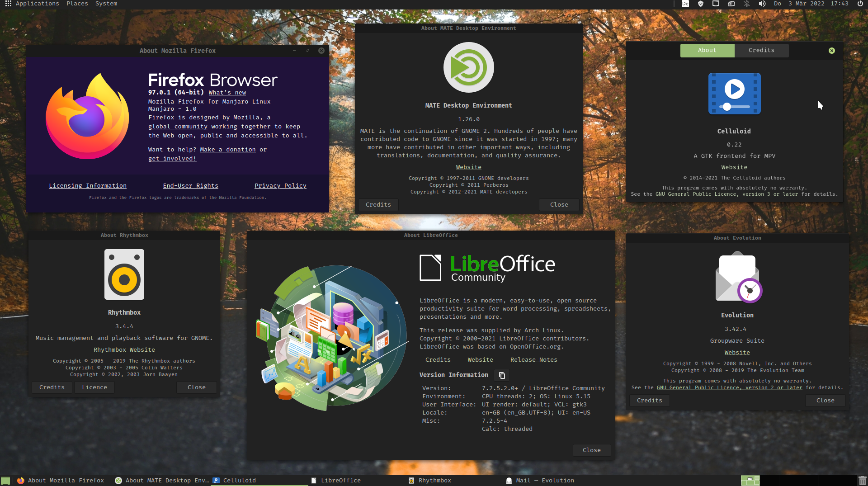Open Firefox's What's new link
Image resolution: width=868 pixels, height=486 pixels.
(x=227, y=93)
